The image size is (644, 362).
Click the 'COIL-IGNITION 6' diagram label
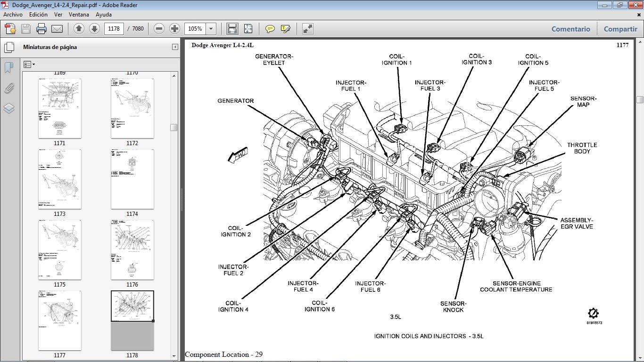(320, 306)
